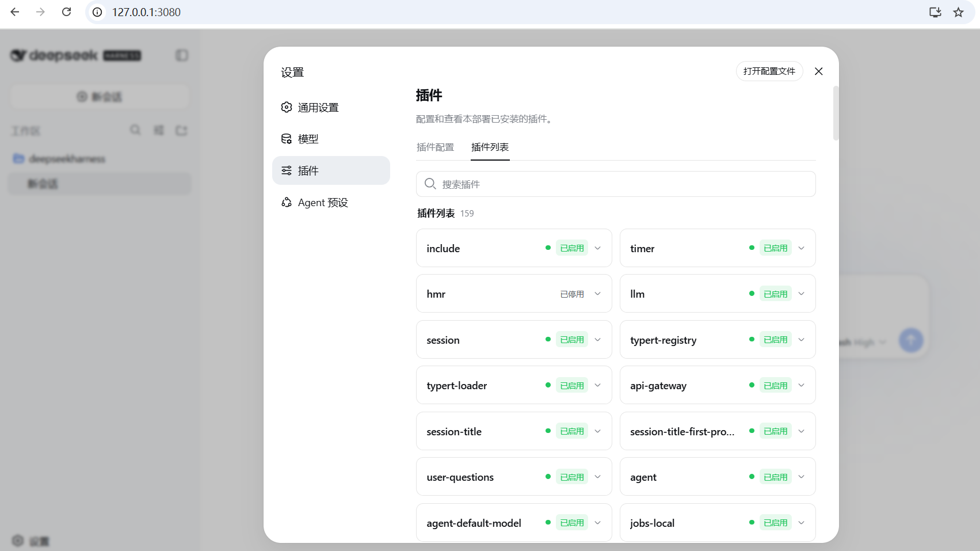Screen dimensions: 980x551
Task: Open 模型 settings section
Action: 331,139
